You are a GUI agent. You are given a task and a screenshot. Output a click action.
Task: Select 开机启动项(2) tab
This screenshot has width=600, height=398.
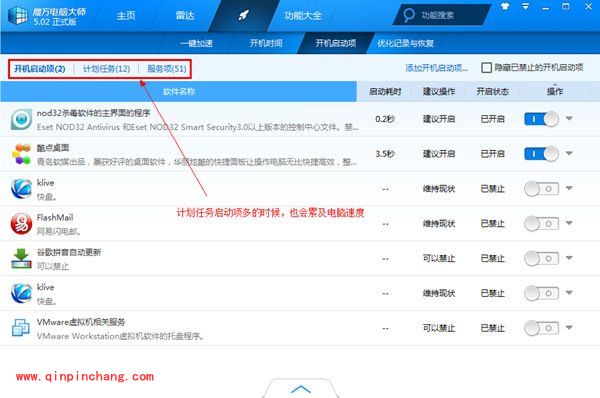click(40, 69)
